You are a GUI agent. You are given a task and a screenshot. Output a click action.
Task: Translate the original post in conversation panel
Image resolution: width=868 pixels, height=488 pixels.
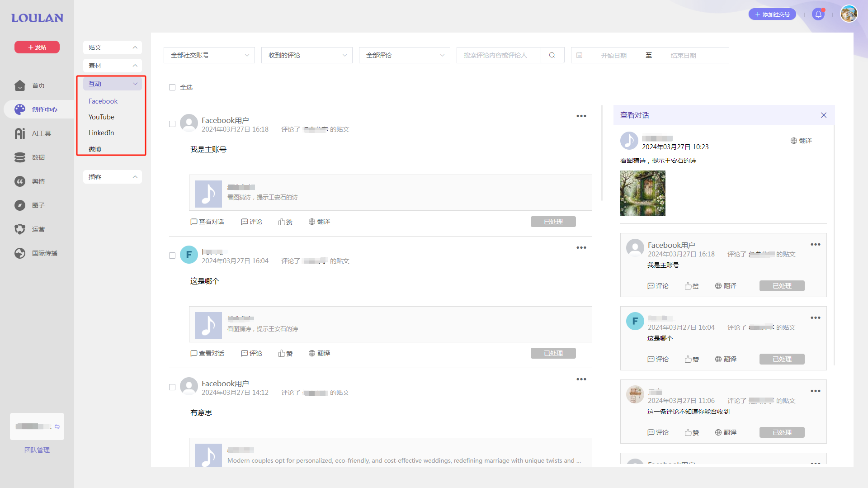(x=801, y=141)
